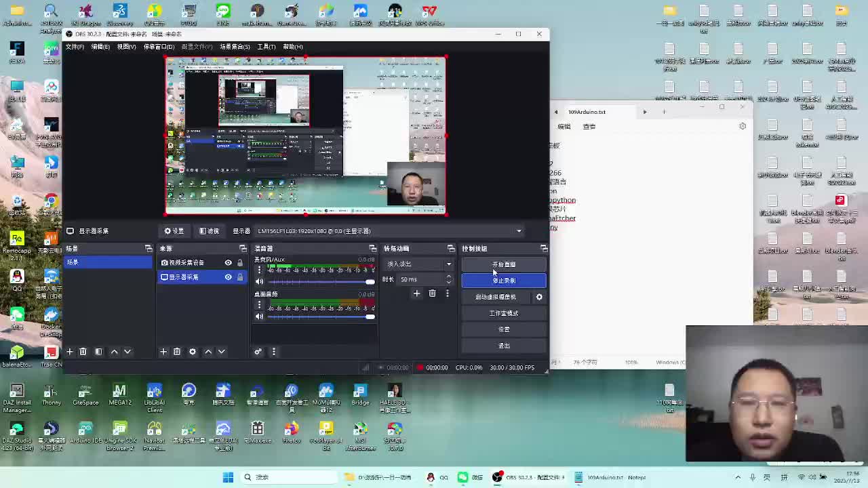Undock the sources panel
Screen dimensions: 868x488
(243, 249)
